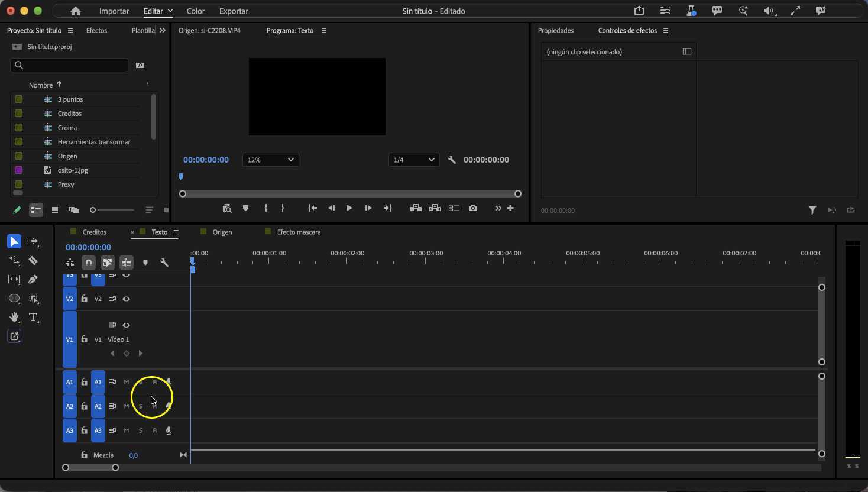This screenshot has height=492, width=868.
Task: Add marker in Program monitor controls
Action: 245,208
